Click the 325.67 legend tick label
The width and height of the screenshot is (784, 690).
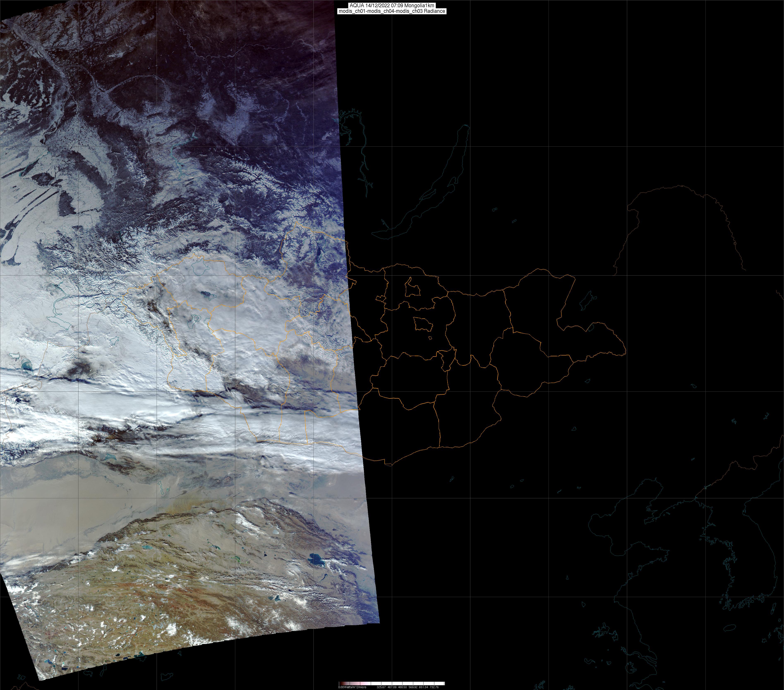tap(381, 687)
